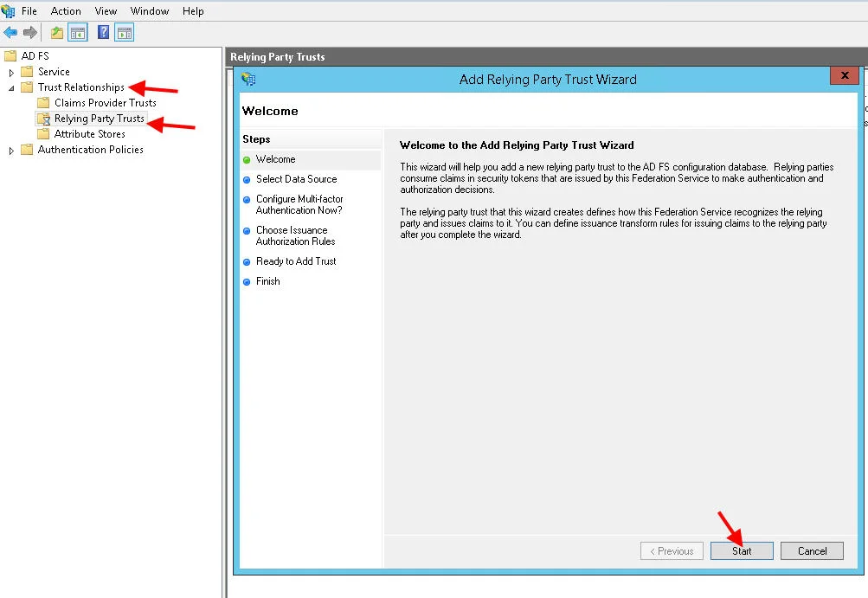Toggle the Show/Hide Action Pane icon
868x598 pixels.
[x=125, y=33]
